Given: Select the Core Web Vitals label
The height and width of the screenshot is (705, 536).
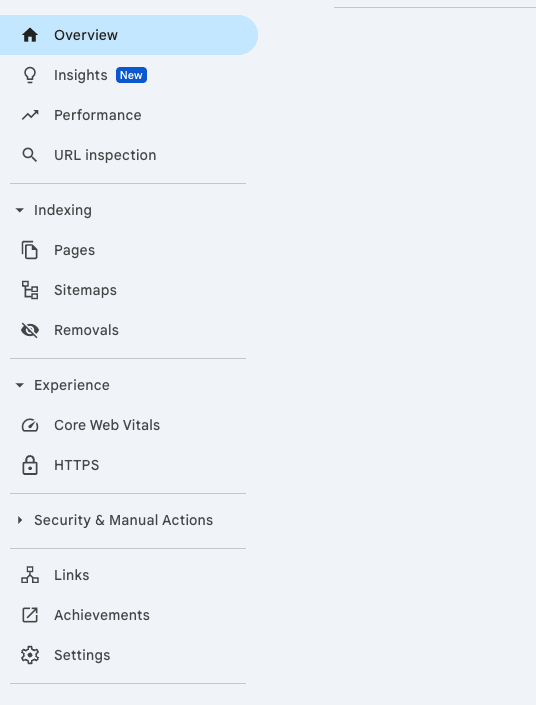Looking at the screenshot, I should [x=107, y=425].
